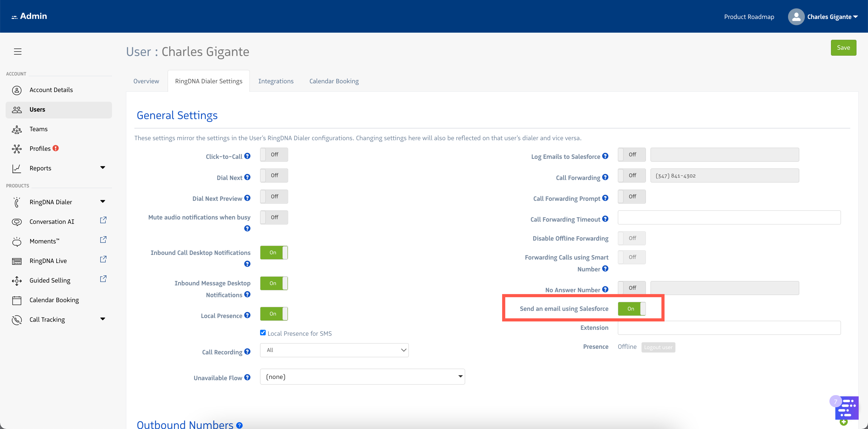The height and width of the screenshot is (429, 868).
Task: Uncheck Local Presence for SMS
Action: [263, 333]
